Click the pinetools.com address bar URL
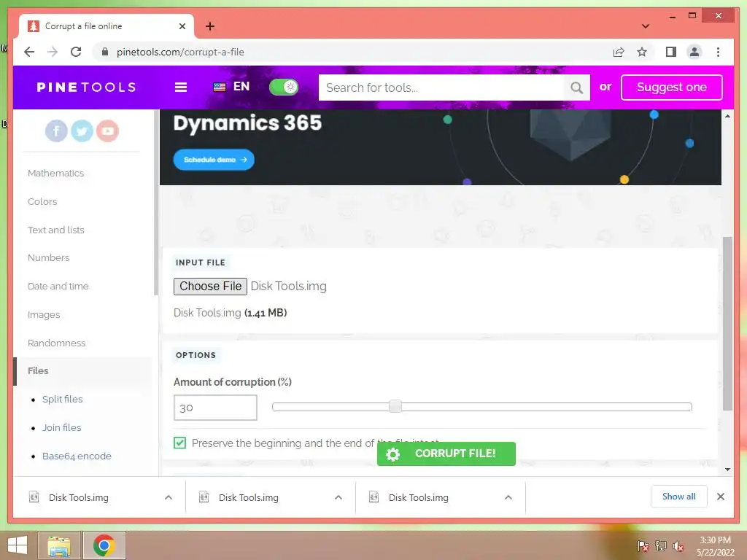The width and height of the screenshot is (747, 560). (x=180, y=52)
